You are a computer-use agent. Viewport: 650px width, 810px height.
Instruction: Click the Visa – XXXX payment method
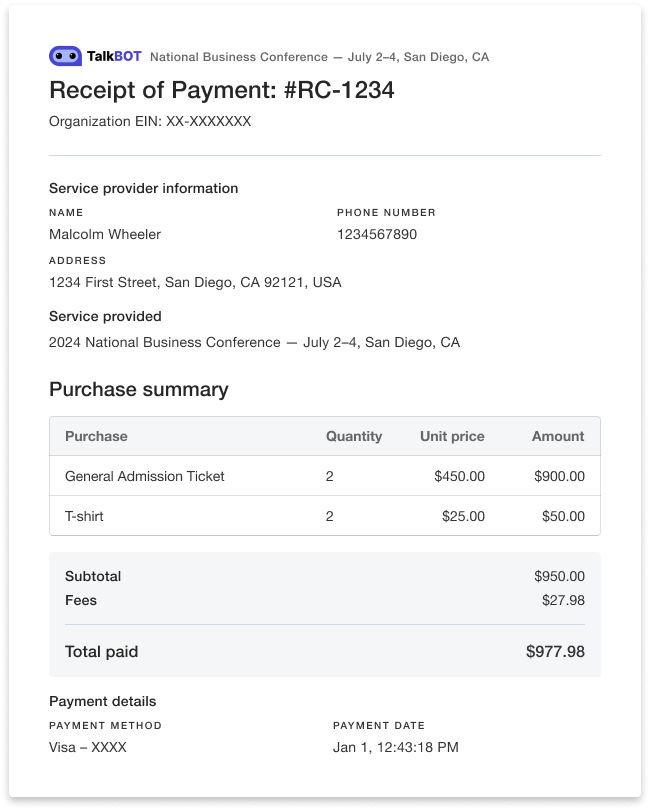pos(88,747)
